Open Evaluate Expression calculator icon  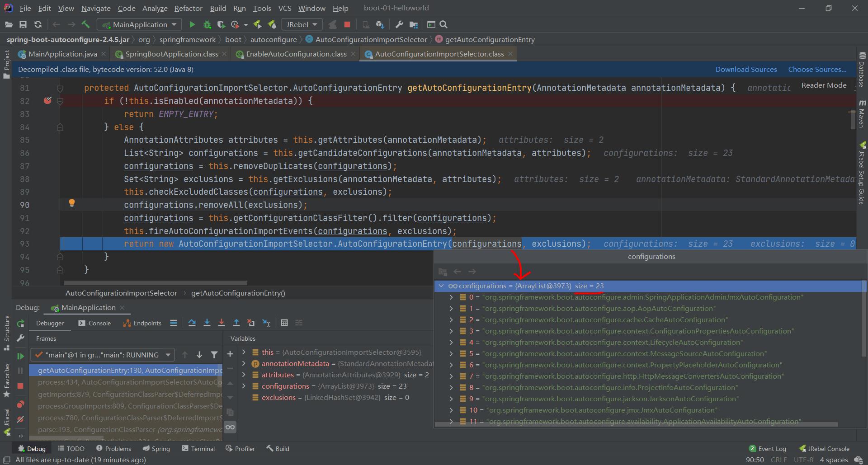point(284,323)
